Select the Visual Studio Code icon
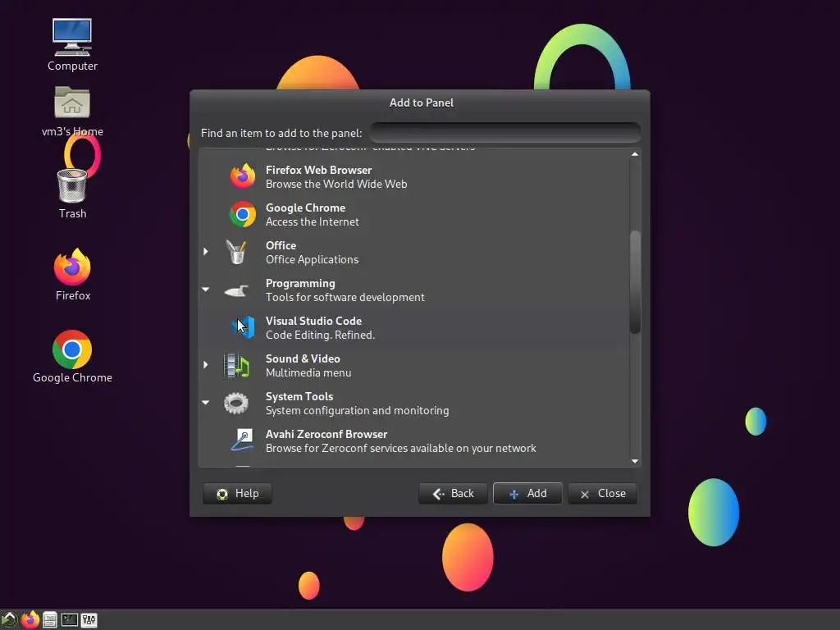The height and width of the screenshot is (630, 840). [243, 327]
